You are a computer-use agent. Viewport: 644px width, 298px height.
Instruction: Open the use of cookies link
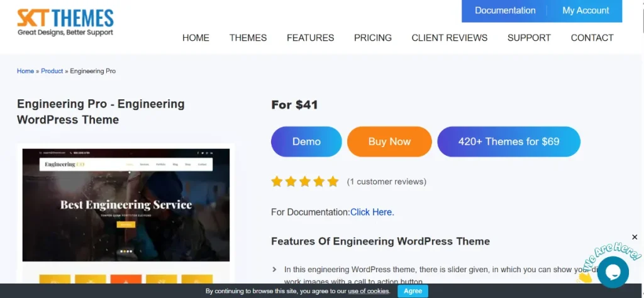point(369,291)
